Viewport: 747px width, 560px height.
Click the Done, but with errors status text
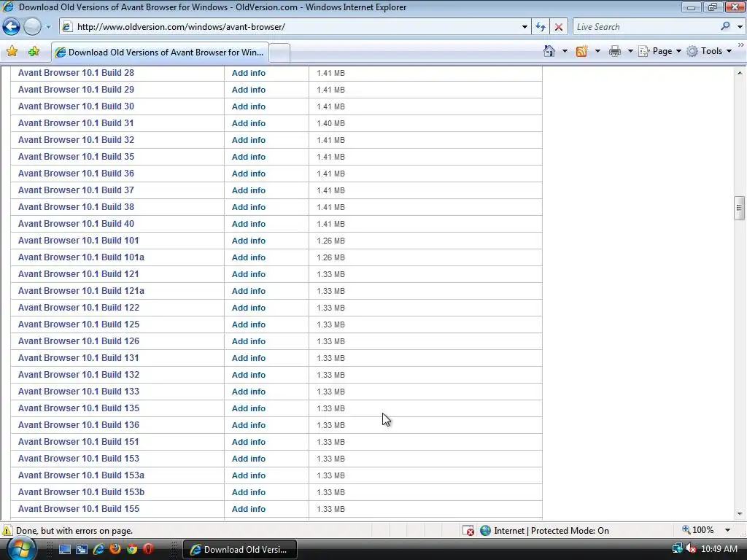coord(74,531)
